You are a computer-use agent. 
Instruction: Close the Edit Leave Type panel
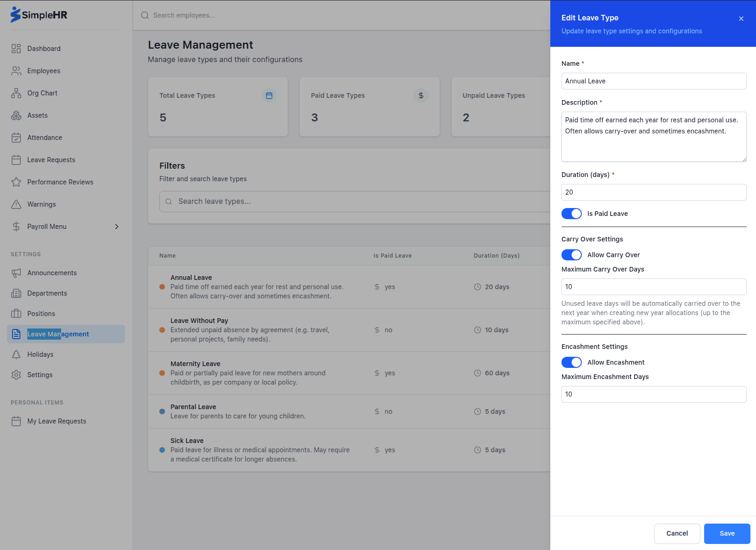click(x=741, y=19)
